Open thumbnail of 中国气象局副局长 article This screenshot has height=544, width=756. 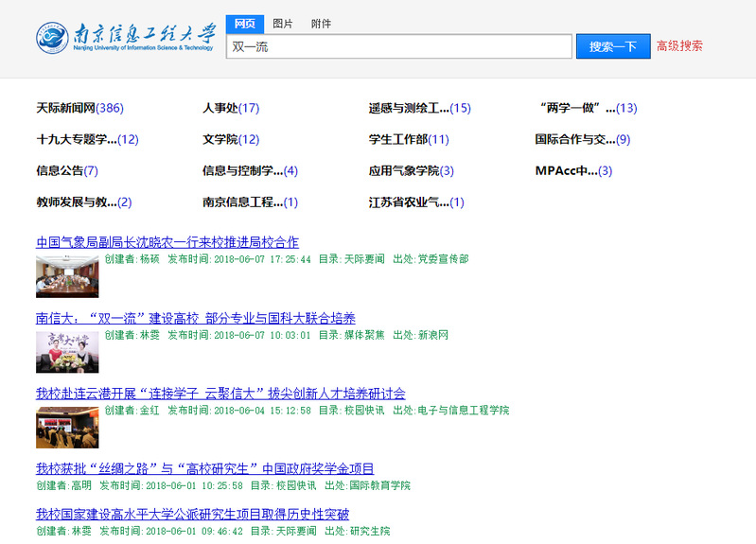click(x=67, y=276)
